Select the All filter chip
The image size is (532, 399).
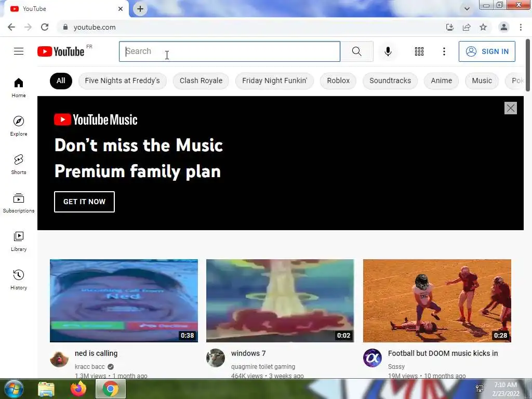click(x=61, y=81)
